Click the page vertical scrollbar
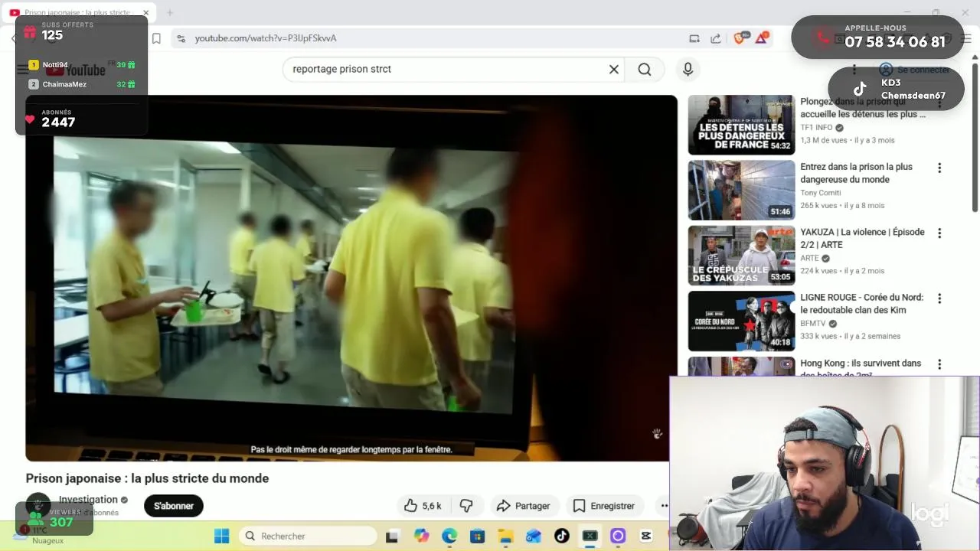 pos(975,138)
